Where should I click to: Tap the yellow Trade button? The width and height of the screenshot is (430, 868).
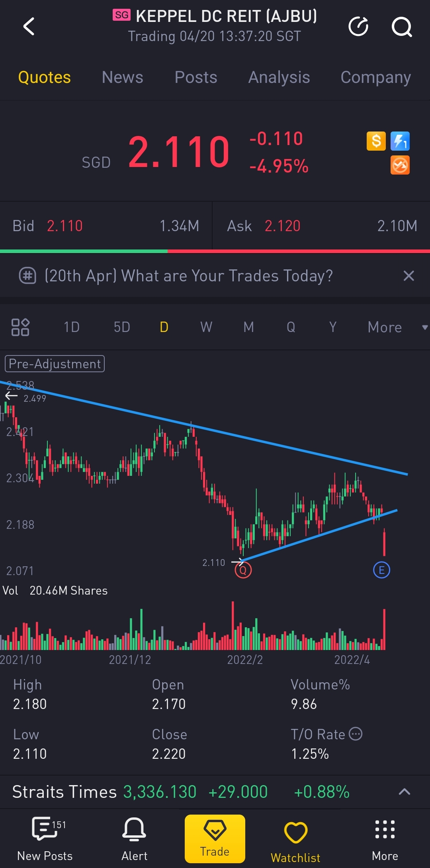point(215,839)
